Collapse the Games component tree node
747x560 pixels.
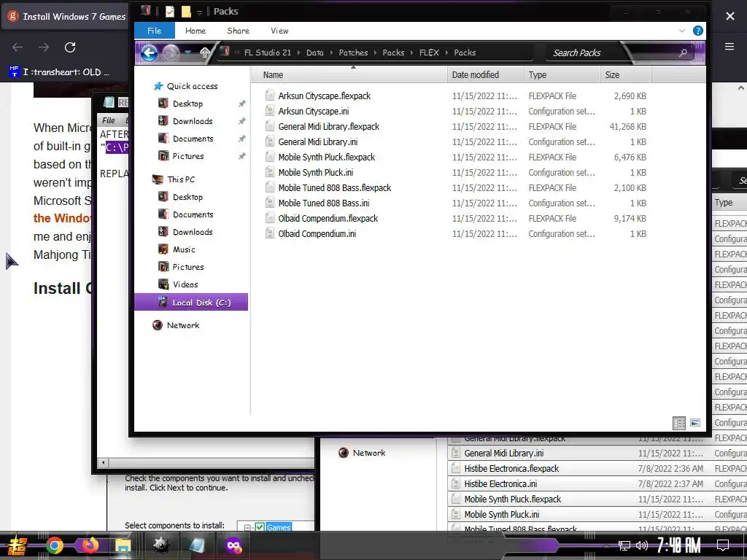pyautogui.click(x=247, y=527)
